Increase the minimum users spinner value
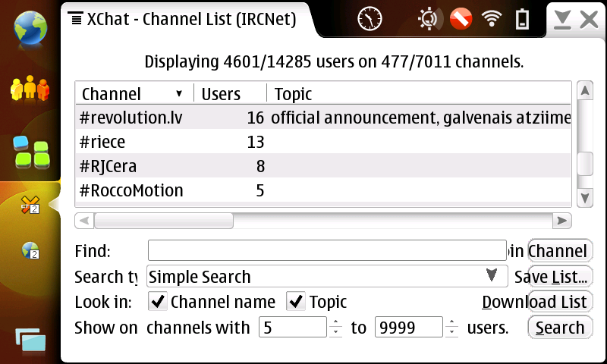Screen dimensions: 607x364 (x=336, y=323)
